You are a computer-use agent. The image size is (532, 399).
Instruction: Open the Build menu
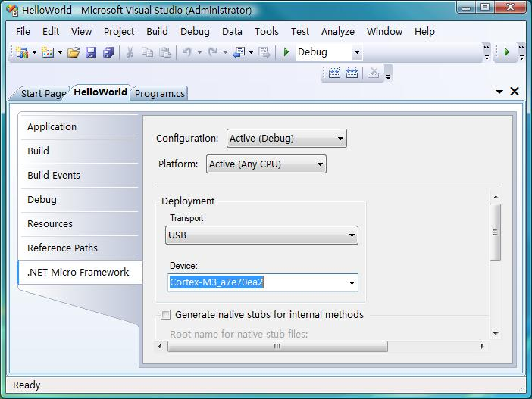(157, 32)
